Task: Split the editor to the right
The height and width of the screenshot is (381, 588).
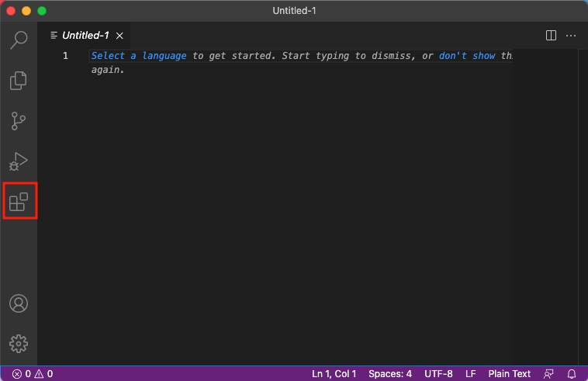Action: pyautogui.click(x=551, y=35)
